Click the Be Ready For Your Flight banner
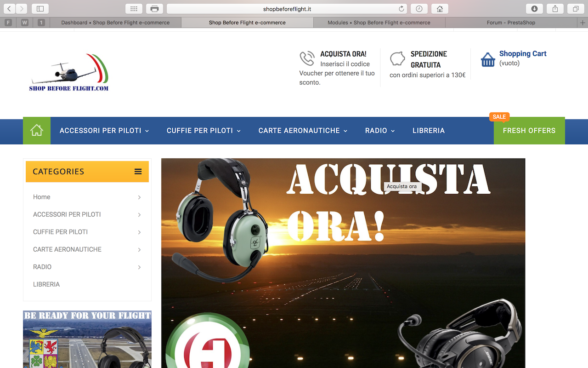This screenshot has width=588, height=368. (x=87, y=339)
